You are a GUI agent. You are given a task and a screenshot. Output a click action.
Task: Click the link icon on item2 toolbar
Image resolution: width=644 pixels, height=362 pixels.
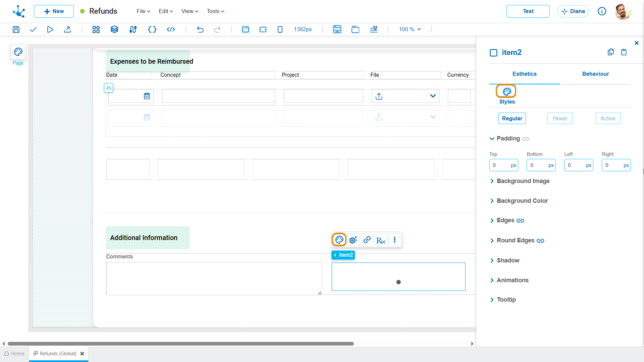point(367,240)
